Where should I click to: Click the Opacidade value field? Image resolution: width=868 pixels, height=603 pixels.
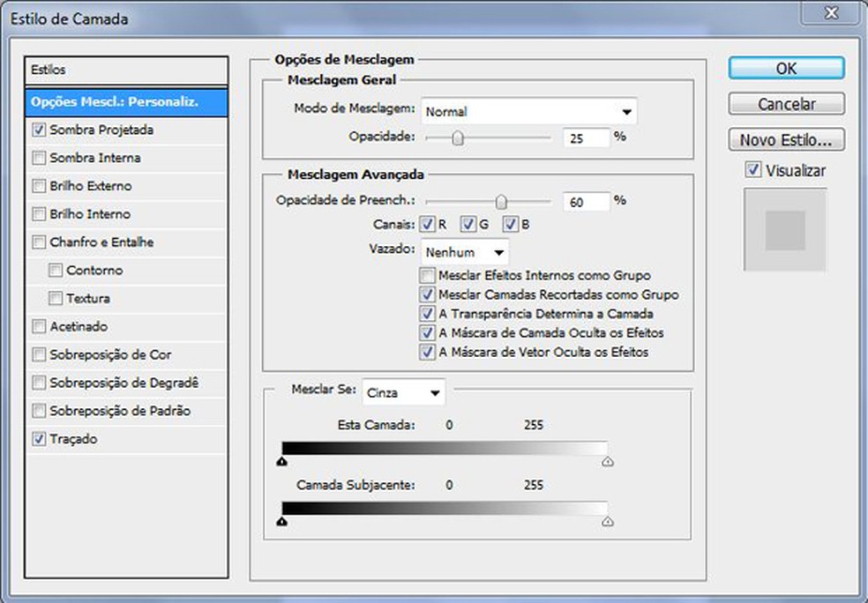587,138
